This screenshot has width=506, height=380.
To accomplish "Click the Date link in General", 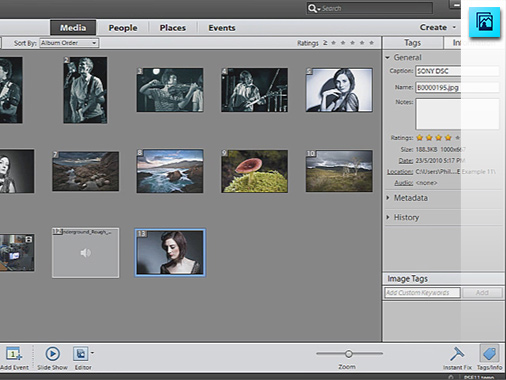I will point(406,161).
